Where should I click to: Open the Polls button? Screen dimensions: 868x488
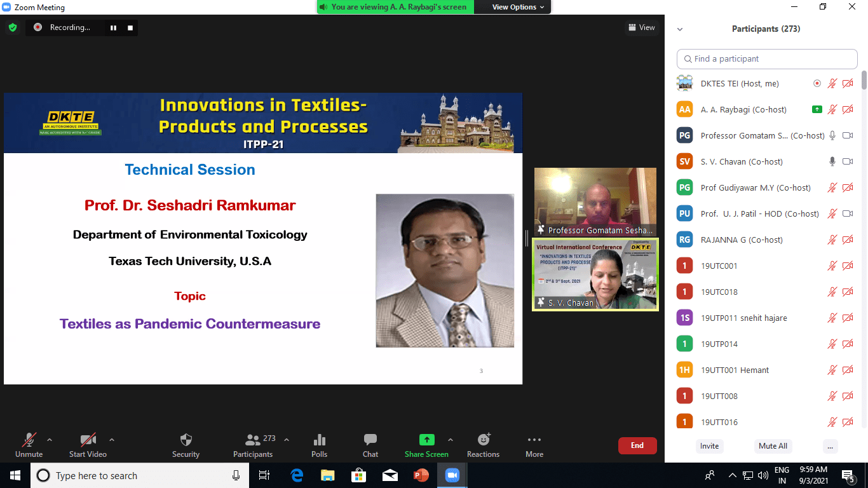(320, 445)
